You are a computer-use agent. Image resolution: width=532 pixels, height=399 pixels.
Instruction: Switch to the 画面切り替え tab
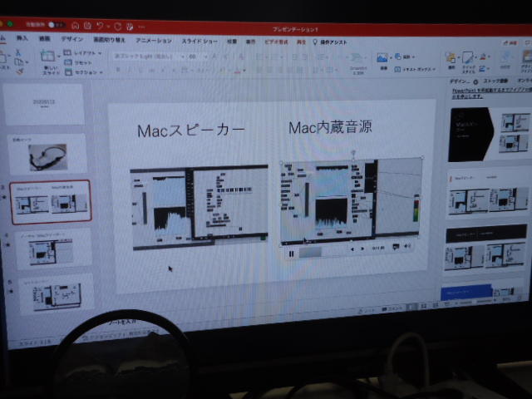109,40
